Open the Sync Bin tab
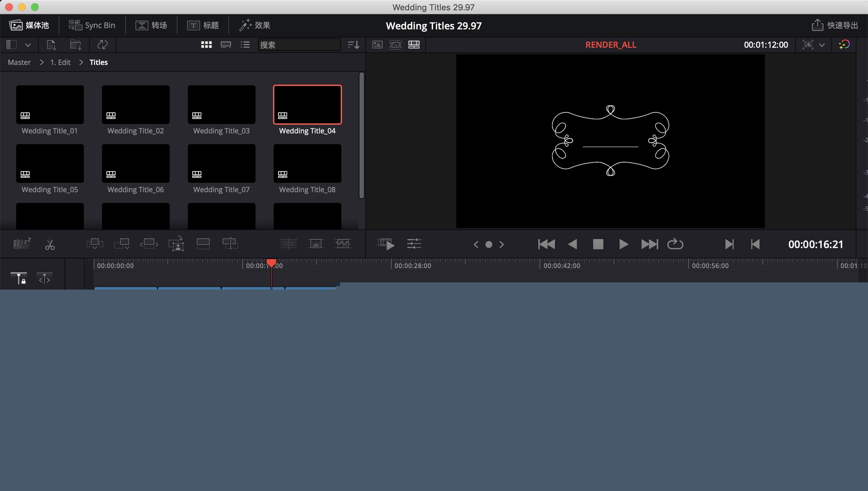This screenshot has width=868, height=491. point(92,25)
